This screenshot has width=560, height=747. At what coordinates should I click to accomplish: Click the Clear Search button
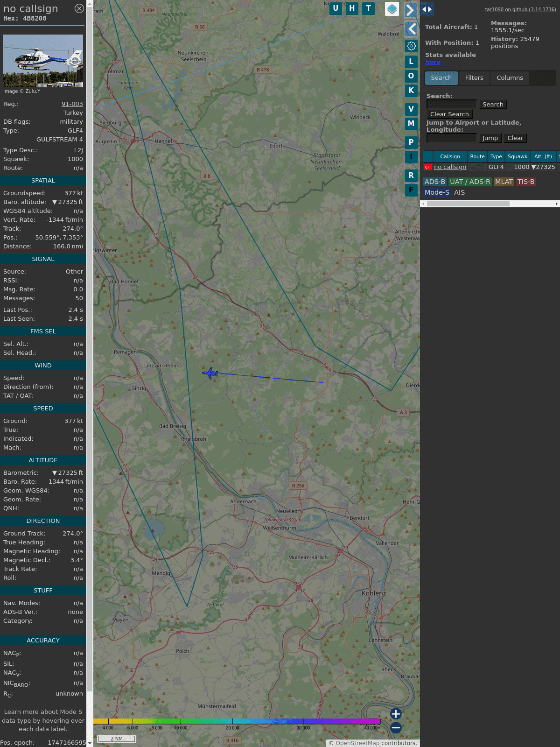[449, 114]
